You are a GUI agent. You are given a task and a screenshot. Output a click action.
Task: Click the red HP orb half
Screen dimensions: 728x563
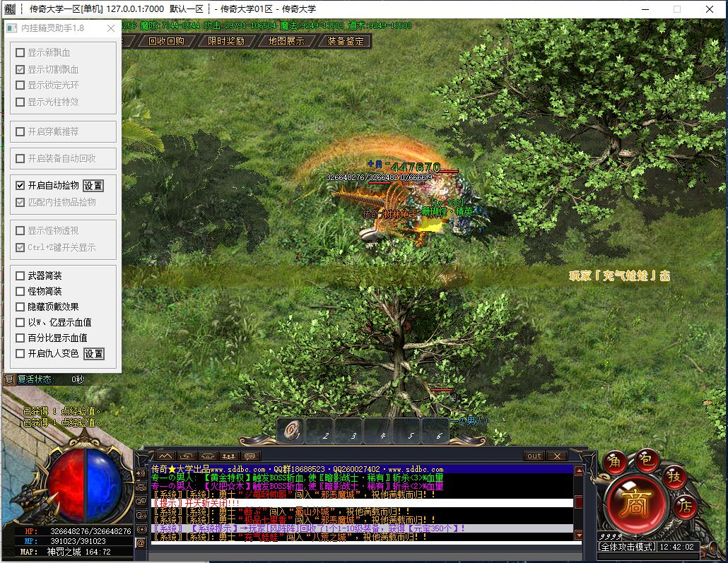point(66,485)
